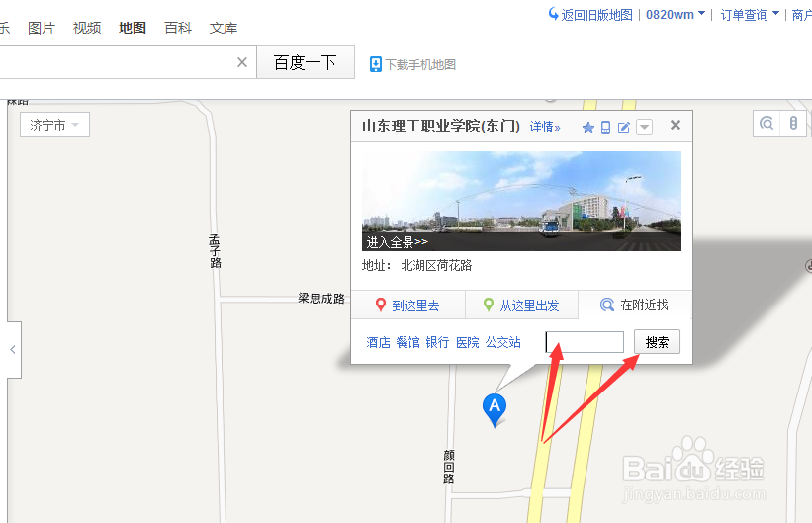Open the 订单查询 dropdown

click(750, 15)
